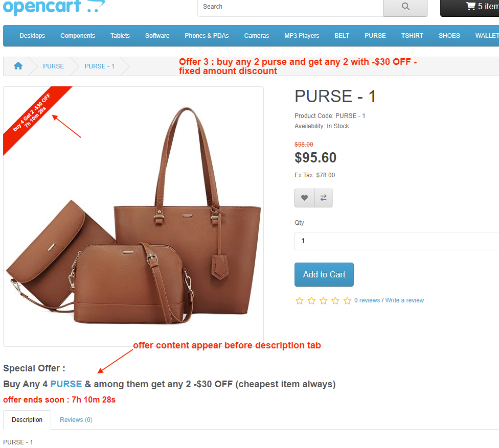Image resolution: width=499 pixels, height=448 pixels.
Task: Click the 0 reviews link
Action: click(x=367, y=300)
